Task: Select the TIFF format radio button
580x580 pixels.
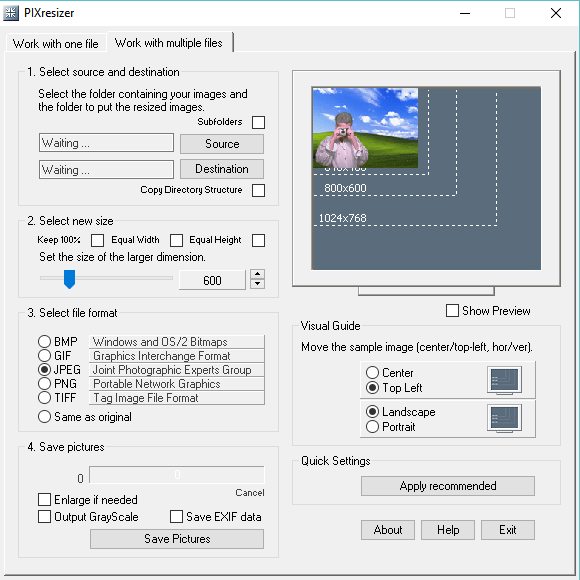Action: 44,398
